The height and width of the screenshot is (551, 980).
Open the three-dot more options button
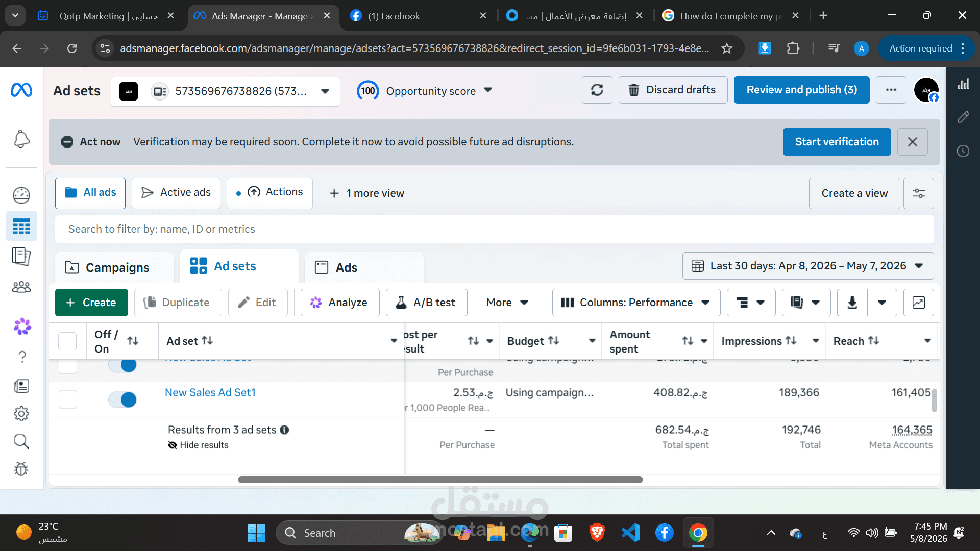tap(891, 90)
